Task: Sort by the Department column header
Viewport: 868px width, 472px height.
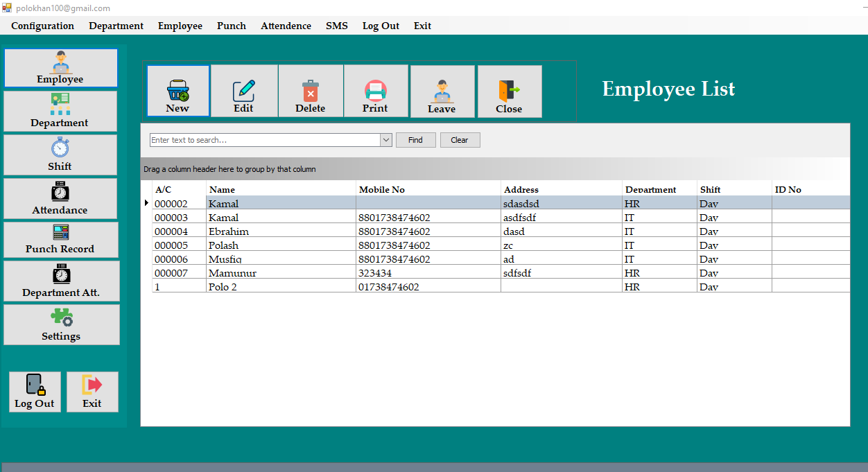Action: 659,189
